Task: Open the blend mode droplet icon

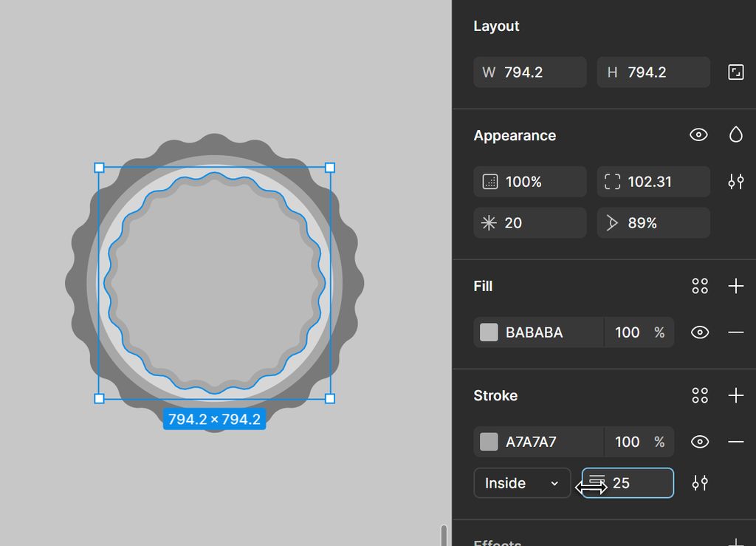Action: 735,134
